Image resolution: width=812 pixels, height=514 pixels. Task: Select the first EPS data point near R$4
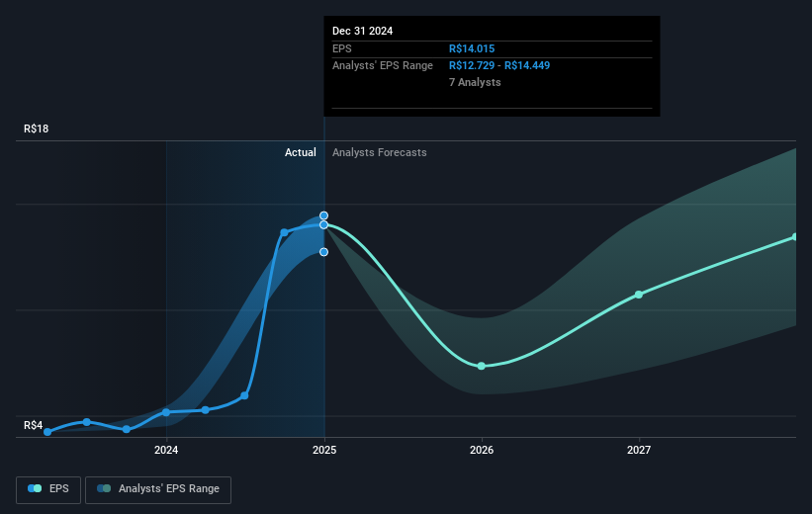47,432
